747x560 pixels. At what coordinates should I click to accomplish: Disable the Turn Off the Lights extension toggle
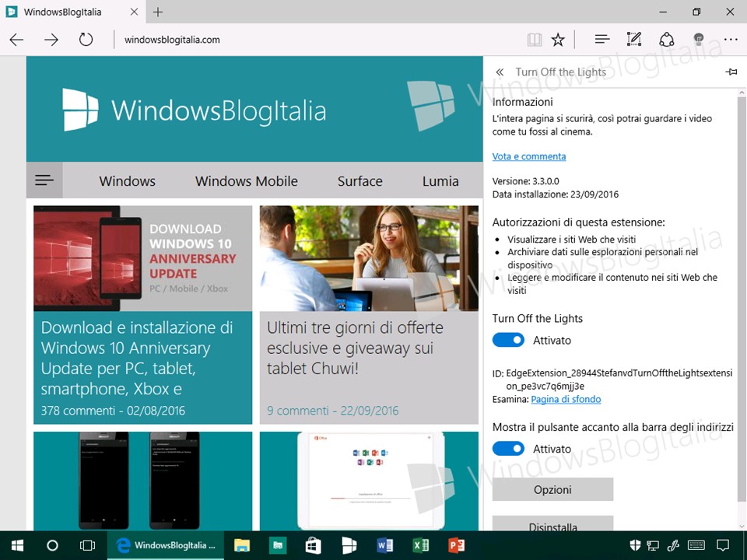pos(508,340)
